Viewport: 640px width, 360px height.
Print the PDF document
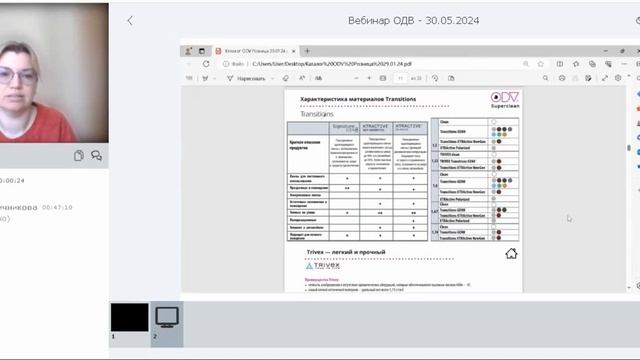coord(562,78)
